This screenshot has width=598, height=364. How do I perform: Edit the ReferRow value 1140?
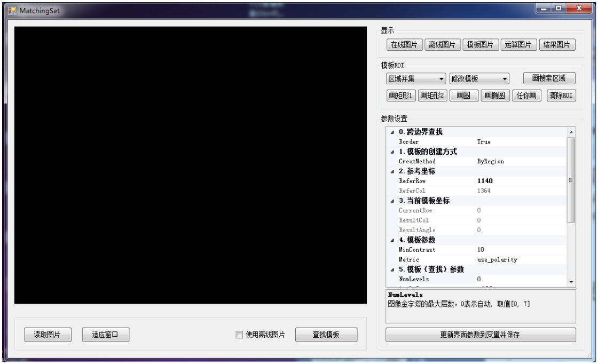pos(485,181)
